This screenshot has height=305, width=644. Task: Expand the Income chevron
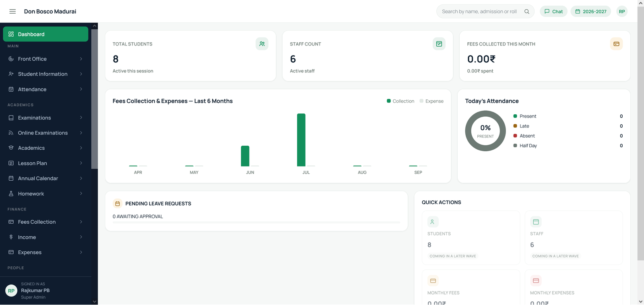tap(81, 237)
